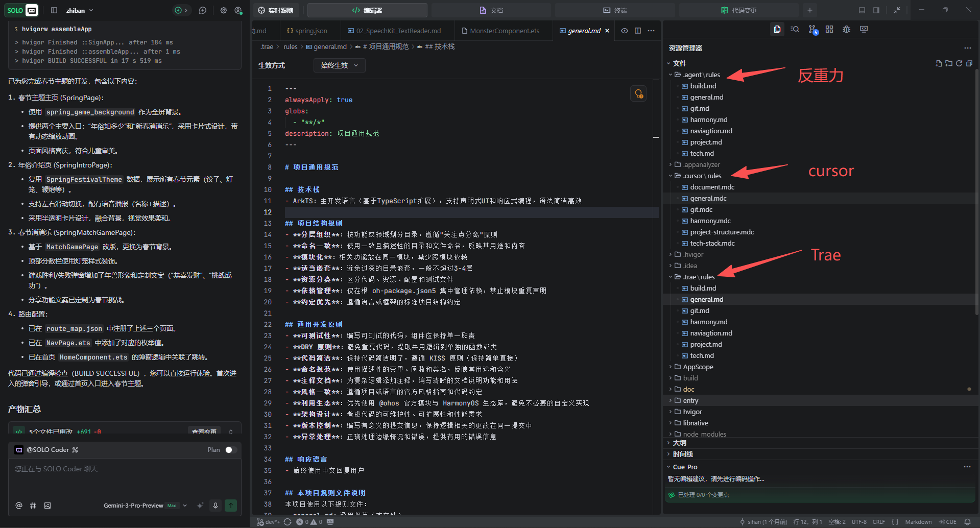Open 始终生效 rule mode dropdown
Image resolution: width=980 pixels, height=528 pixels.
[340, 65]
